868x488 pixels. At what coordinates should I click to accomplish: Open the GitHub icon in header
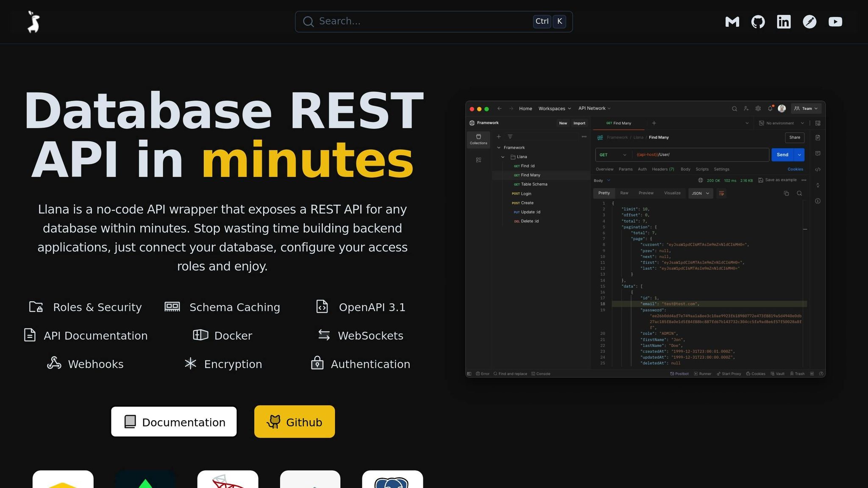(758, 22)
